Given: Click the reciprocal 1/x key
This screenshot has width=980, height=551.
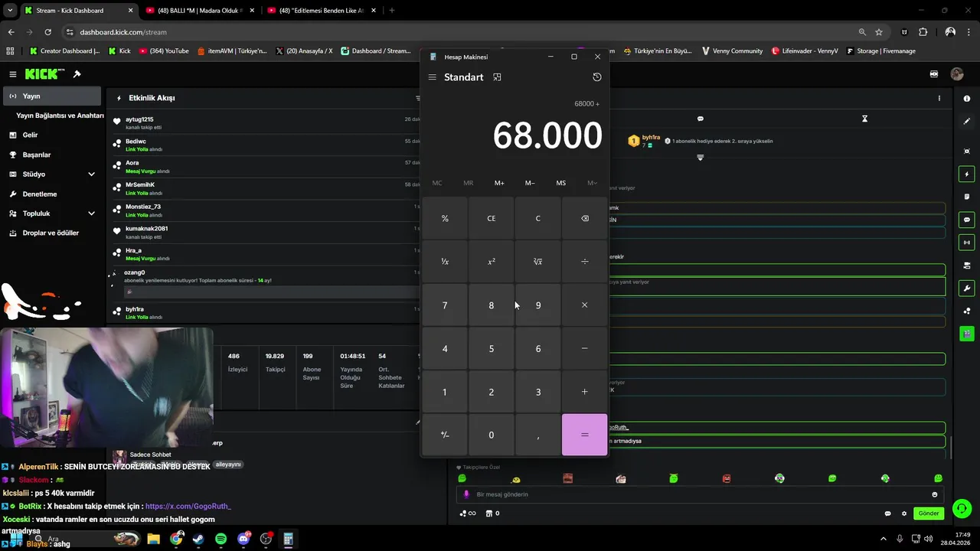Looking at the screenshot, I should click(445, 262).
